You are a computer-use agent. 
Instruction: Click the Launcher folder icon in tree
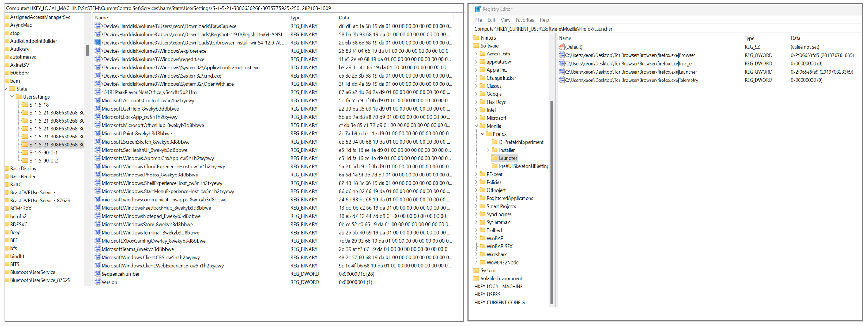[x=495, y=158]
